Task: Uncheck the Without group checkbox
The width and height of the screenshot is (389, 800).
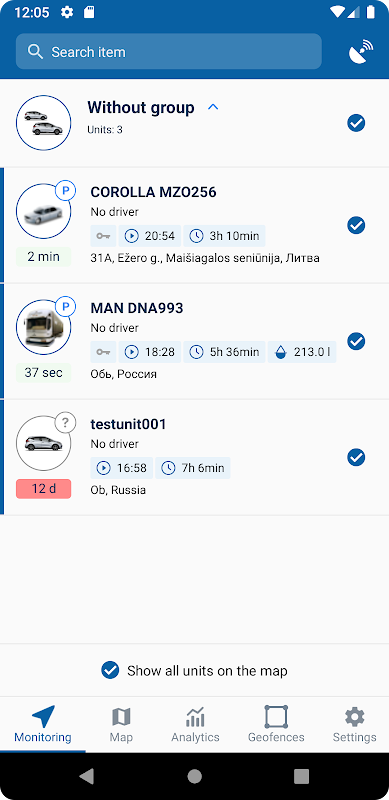Action: coord(356,123)
